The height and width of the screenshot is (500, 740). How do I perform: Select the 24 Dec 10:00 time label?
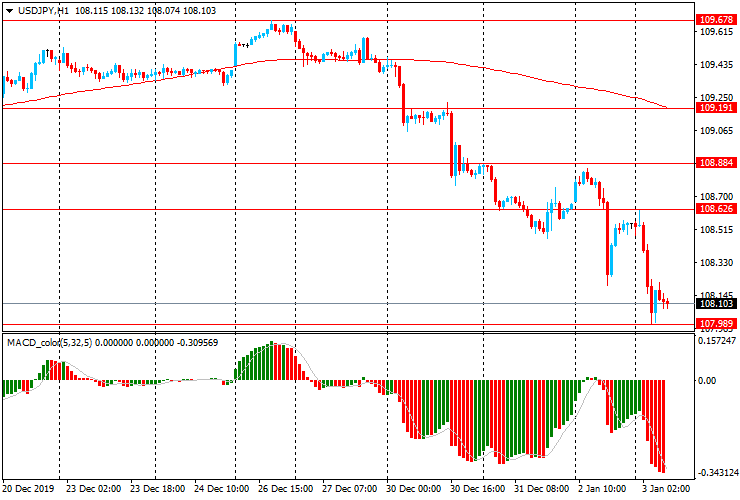coord(223,489)
